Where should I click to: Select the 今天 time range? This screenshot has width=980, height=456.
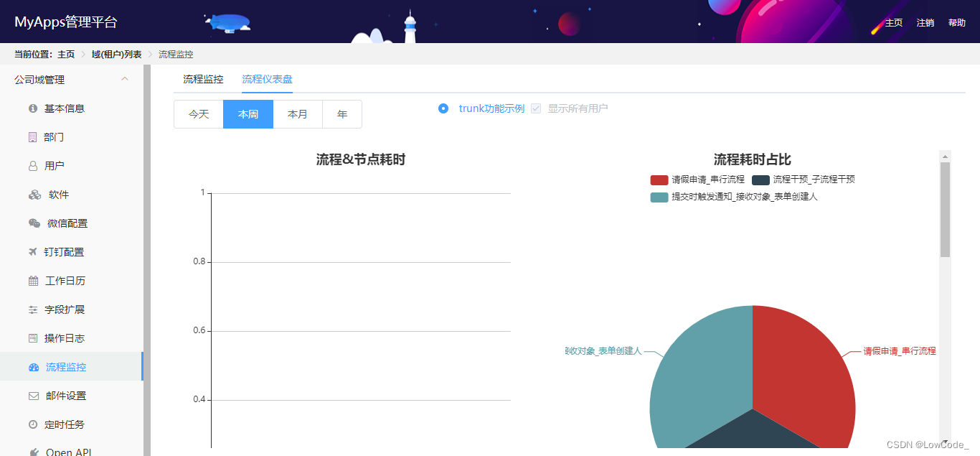(x=199, y=114)
